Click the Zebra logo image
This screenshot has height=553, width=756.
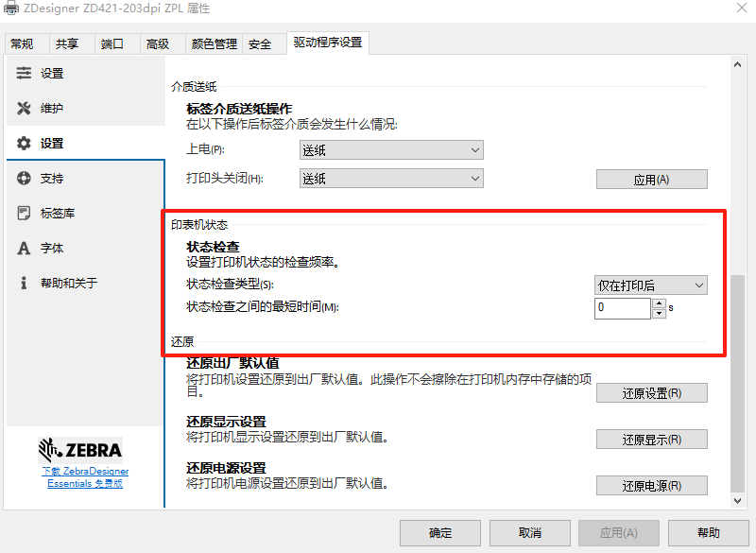(x=80, y=448)
